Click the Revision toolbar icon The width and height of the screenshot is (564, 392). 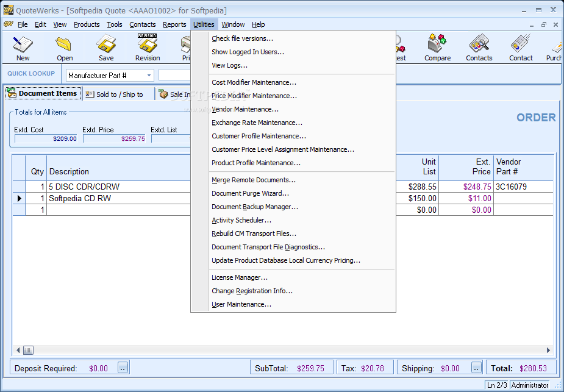[148, 43]
